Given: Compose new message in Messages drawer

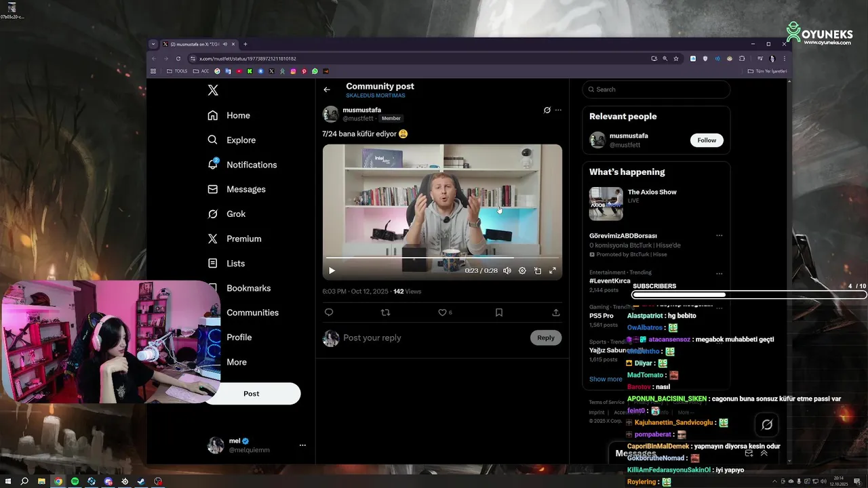Looking at the screenshot, I should [x=749, y=453].
